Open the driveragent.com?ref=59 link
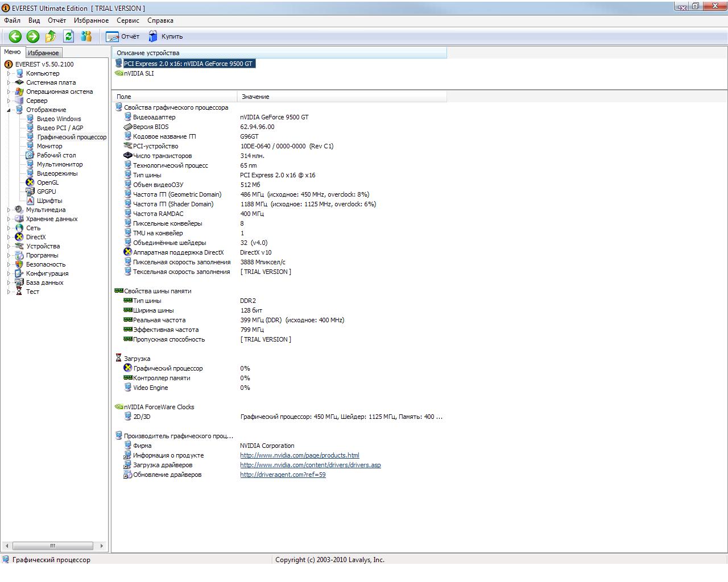The image size is (728, 582). click(x=283, y=475)
